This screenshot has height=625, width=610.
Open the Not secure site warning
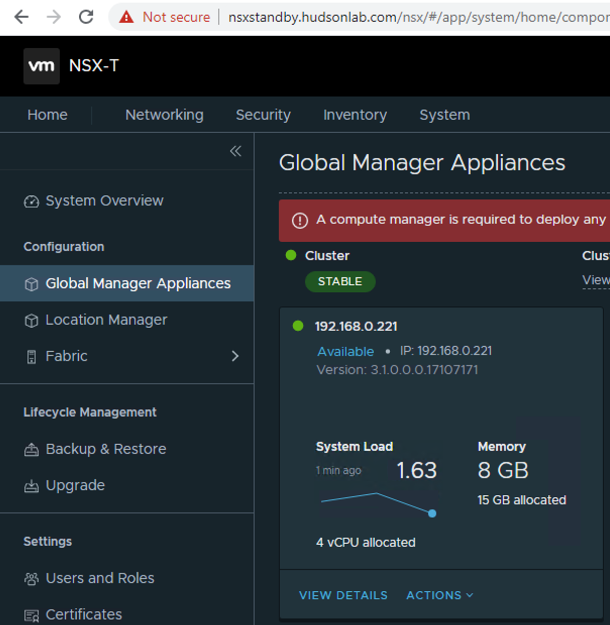pos(165,17)
